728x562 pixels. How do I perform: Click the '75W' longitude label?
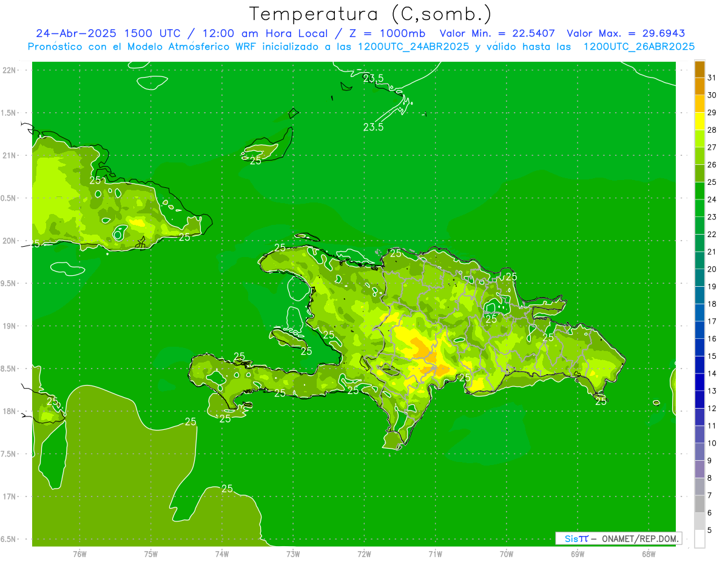click(x=150, y=554)
